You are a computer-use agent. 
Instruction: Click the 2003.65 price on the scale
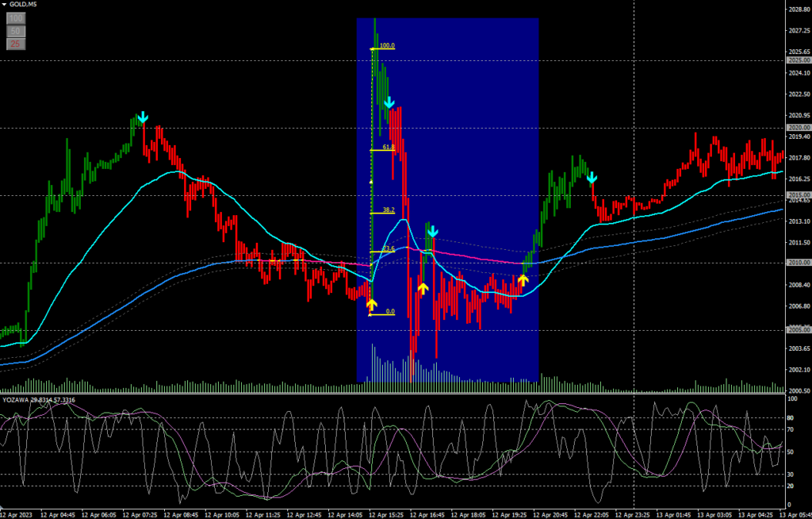[x=799, y=348]
